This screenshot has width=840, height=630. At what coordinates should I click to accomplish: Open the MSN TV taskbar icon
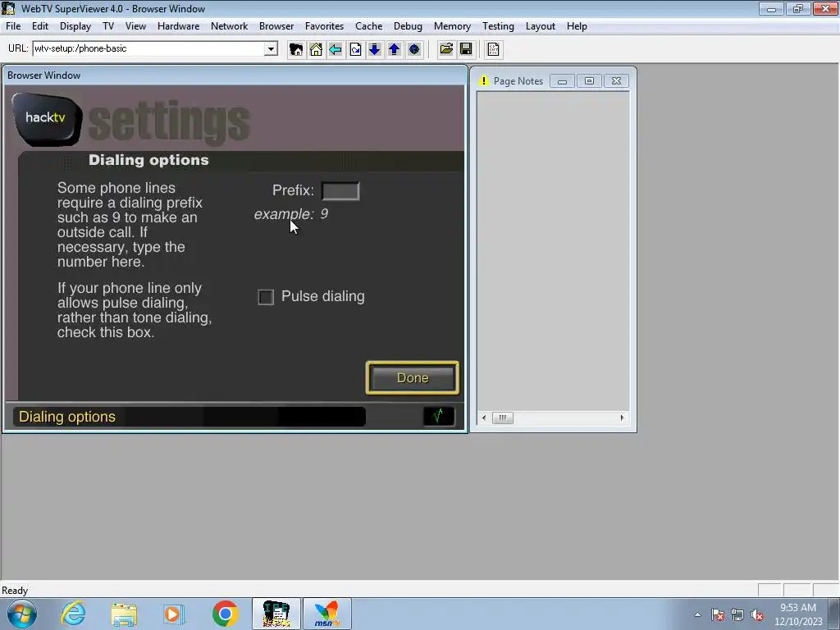click(327, 614)
